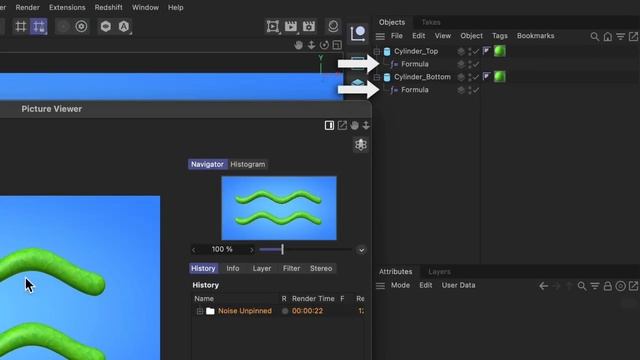Switch to Navigator tab

[x=207, y=164]
